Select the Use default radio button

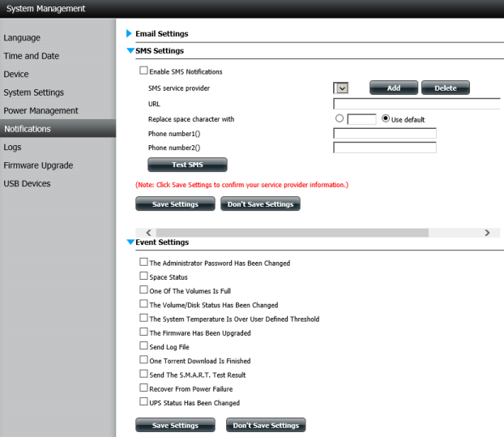click(386, 118)
